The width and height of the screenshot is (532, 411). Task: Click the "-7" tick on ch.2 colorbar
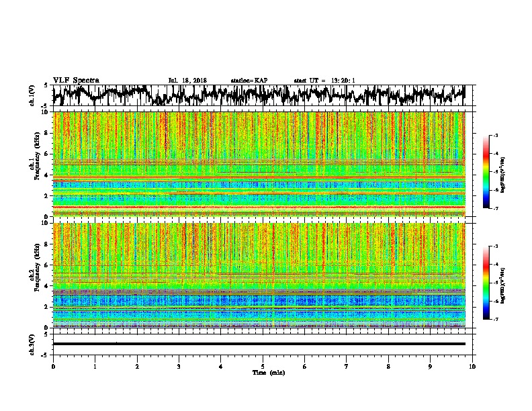click(495, 319)
